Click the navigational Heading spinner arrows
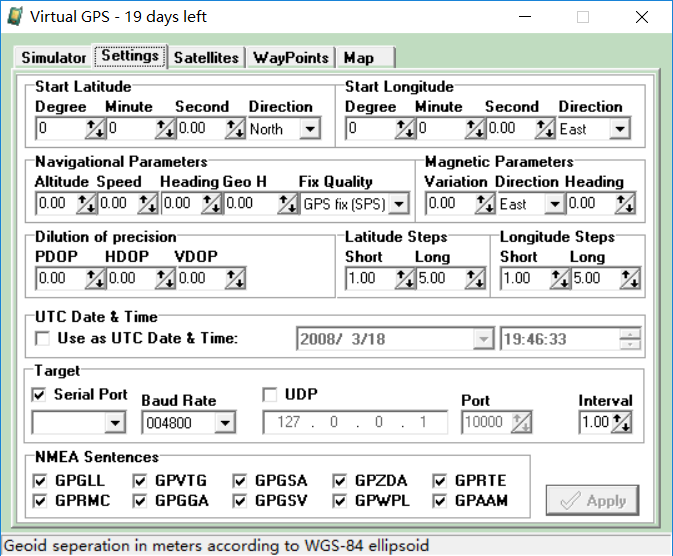Image resolution: width=673 pixels, height=556 pixels. [x=212, y=203]
